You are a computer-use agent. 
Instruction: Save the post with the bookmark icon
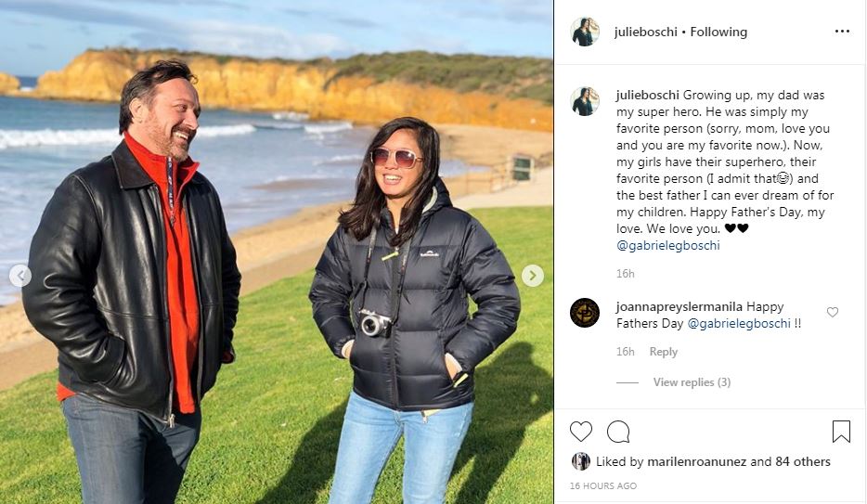pyautogui.click(x=841, y=432)
